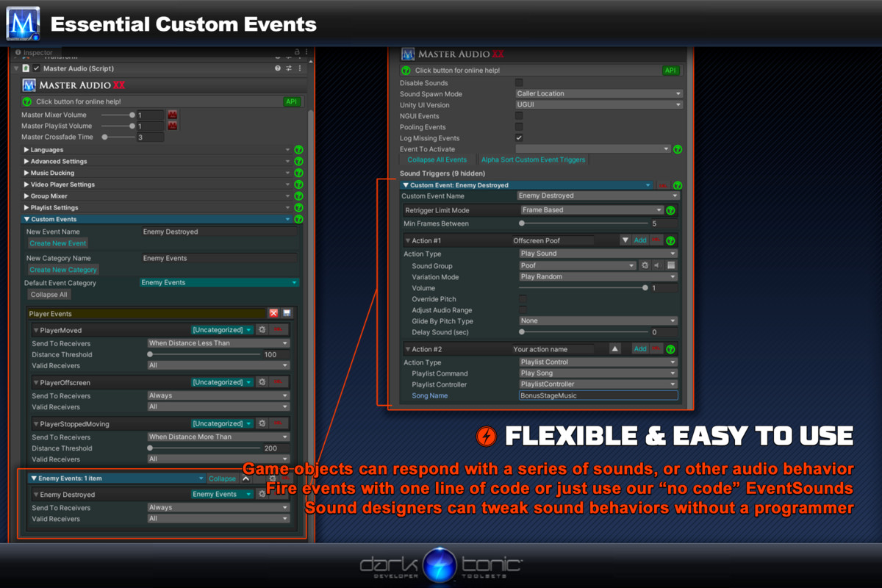Screen dimensions: 882x588
Task: Collapse Enemy Events: 1 item header
Action: pos(34,478)
